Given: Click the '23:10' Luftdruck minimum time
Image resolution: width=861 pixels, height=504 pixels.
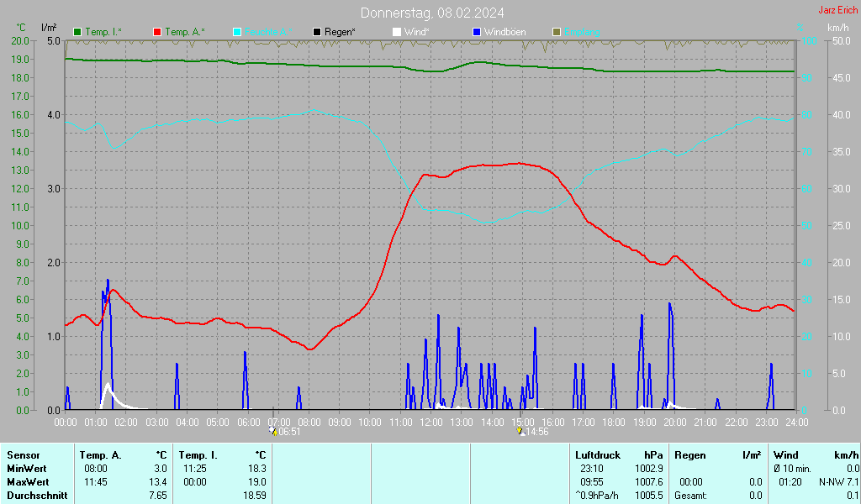Looking at the screenshot, I should 591,469.
